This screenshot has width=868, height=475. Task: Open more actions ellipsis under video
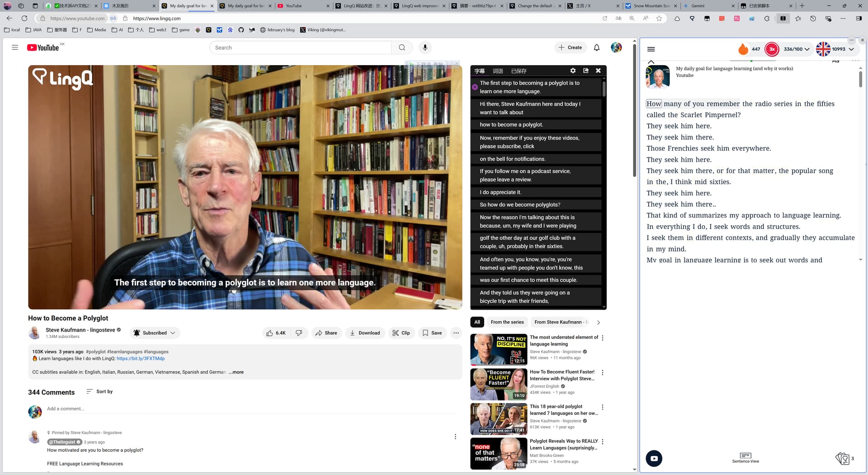tap(456, 333)
